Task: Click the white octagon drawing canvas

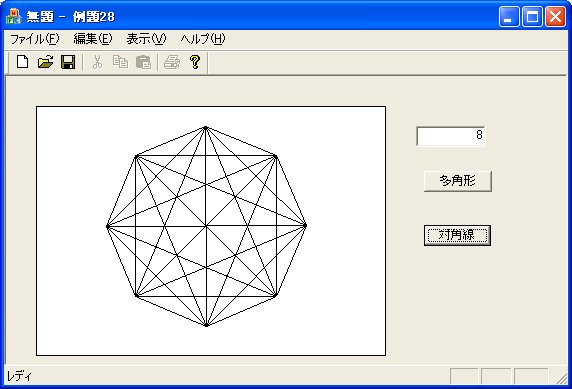Action: point(211,231)
